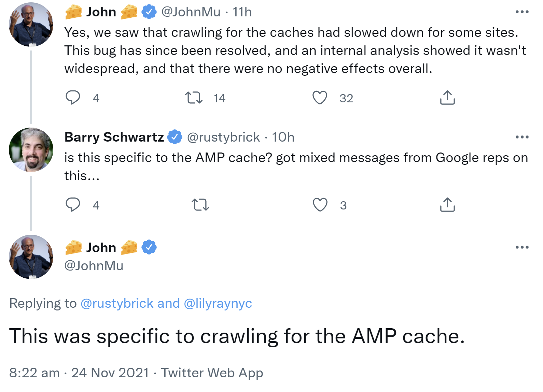This screenshot has width=543, height=392.
Task: Click the verified badge next to Barry Schwartz
Action: [x=175, y=137]
